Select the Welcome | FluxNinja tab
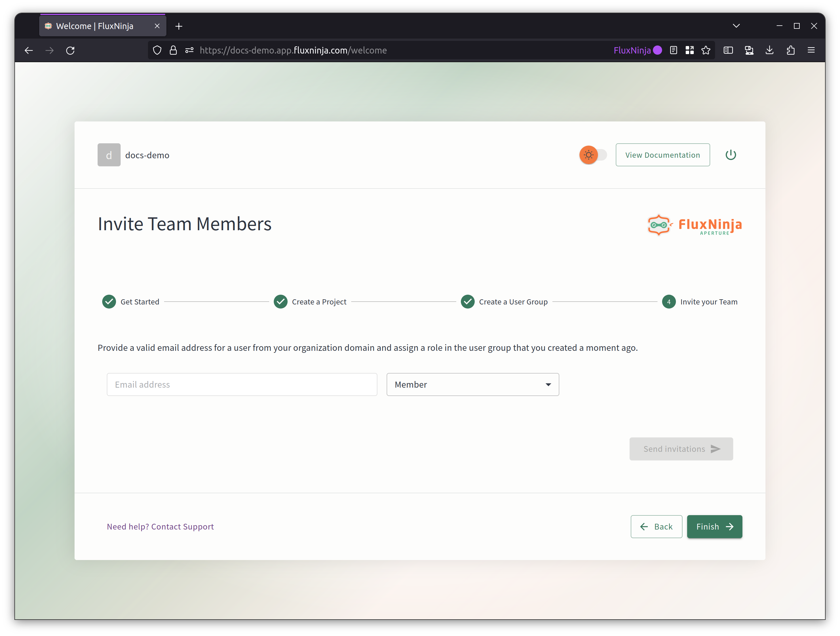The image size is (840, 636). [x=103, y=26]
